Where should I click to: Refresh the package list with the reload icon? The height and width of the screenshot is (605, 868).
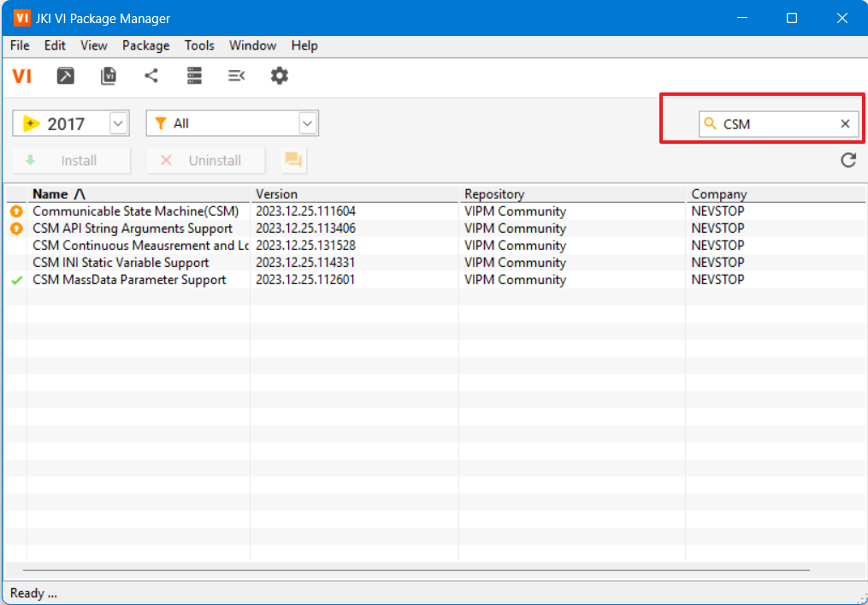point(847,160)
